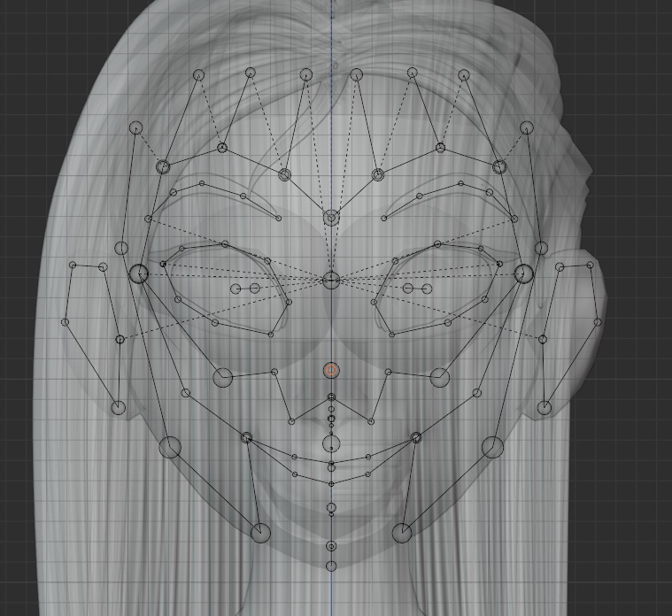
Task: Select the large lower-right chin side circle control
Action: point(402,534)
